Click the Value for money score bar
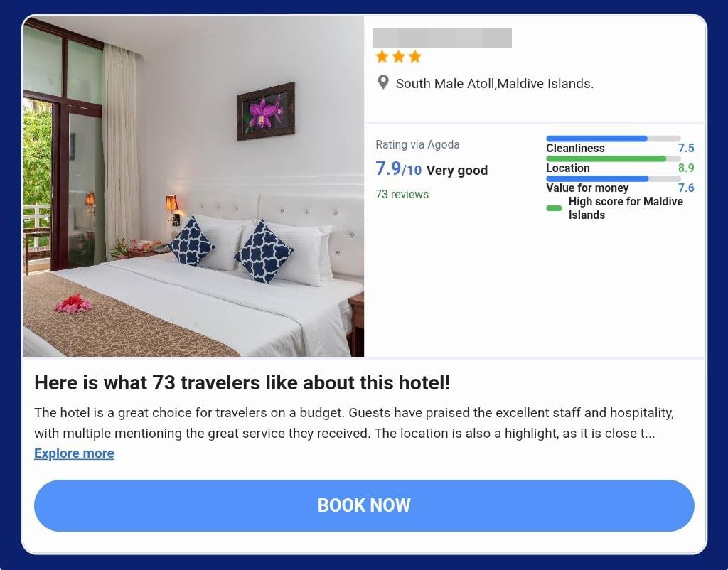 614,178
